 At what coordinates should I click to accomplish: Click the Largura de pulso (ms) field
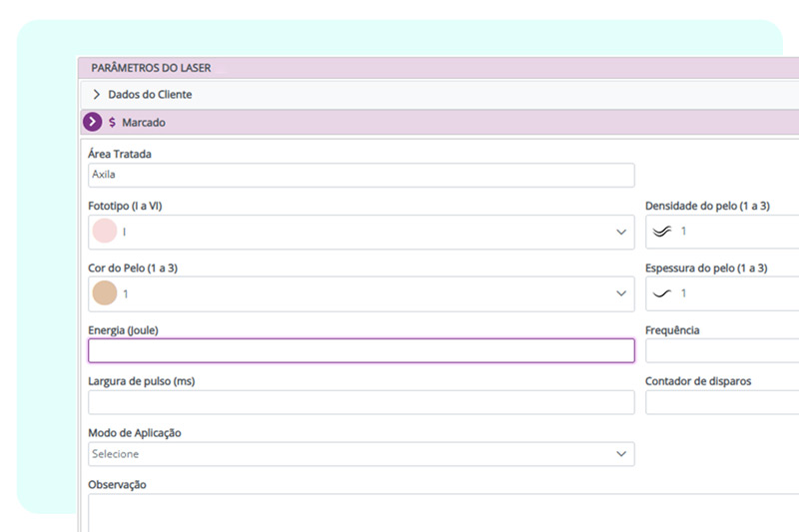362,402
